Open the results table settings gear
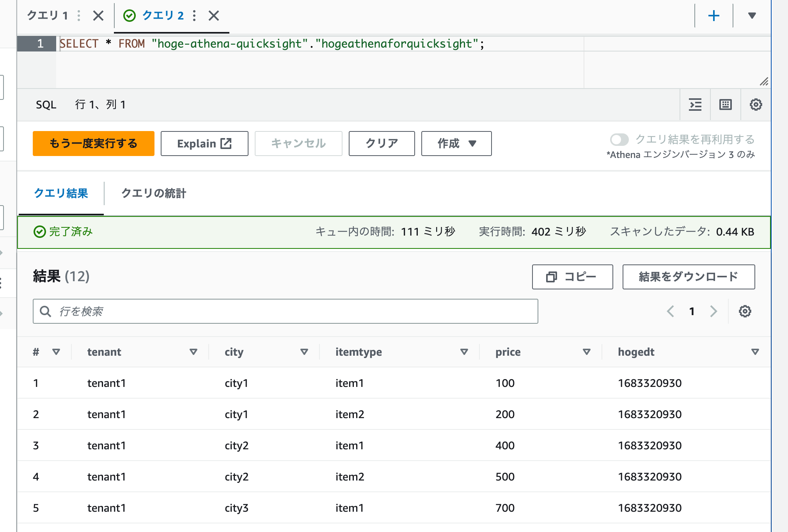The width and height of the screenshot is (788, 532). (745, 311)
